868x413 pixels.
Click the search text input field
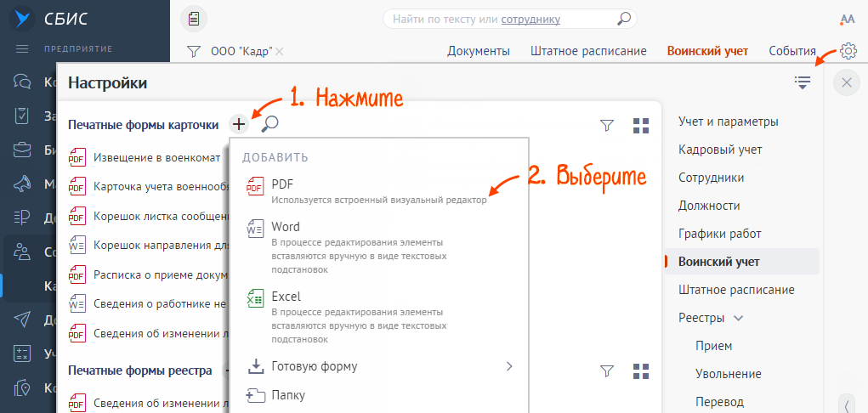(x=509, y=20)
